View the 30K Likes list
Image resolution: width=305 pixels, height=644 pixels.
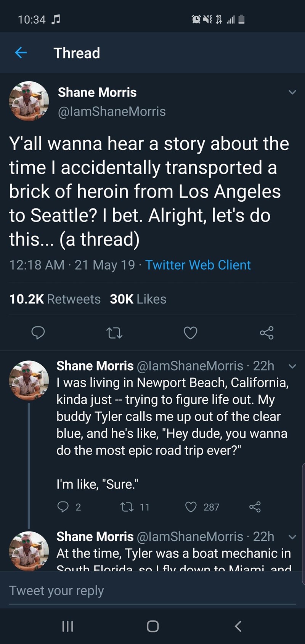[x=138, y=299]
